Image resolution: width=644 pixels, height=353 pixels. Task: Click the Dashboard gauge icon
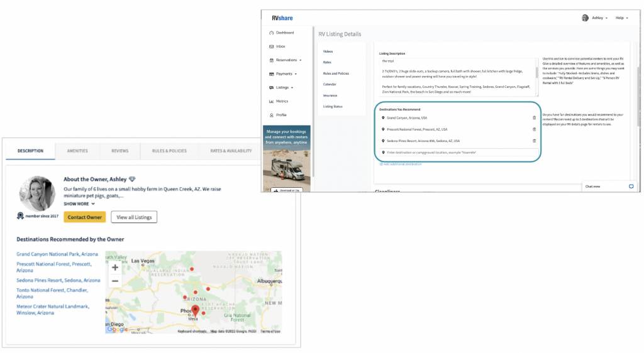[271, 33]
